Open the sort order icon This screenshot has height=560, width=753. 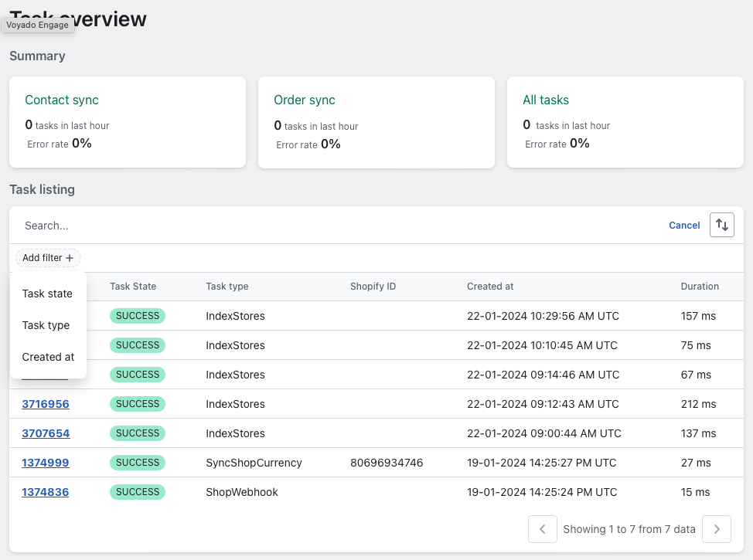click(x=721, y=225)
